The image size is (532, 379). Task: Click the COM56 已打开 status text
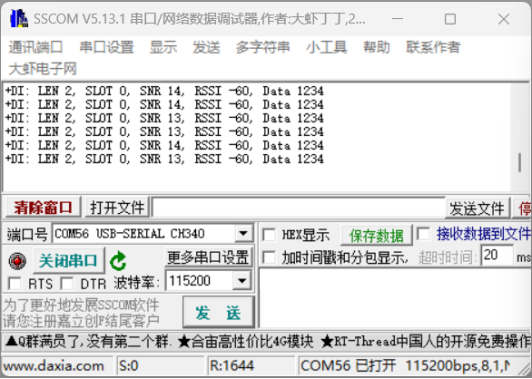[x=348, y=366]
